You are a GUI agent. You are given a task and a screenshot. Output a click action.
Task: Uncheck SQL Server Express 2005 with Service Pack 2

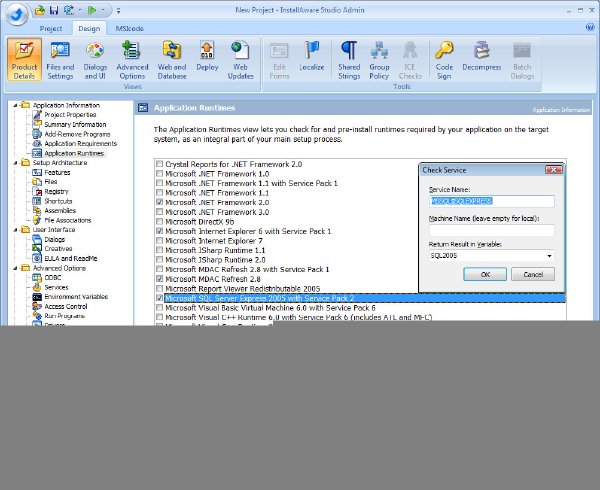tap(160, 298)
